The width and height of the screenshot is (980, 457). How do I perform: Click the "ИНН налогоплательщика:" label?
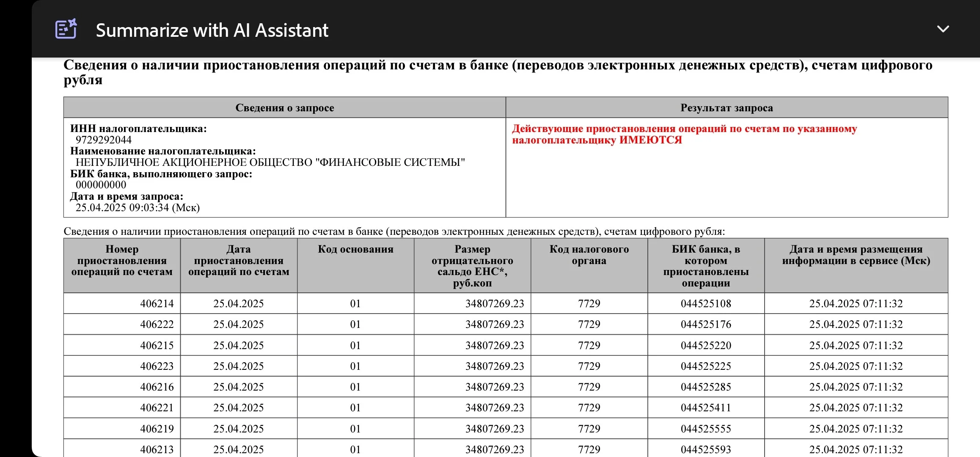coord(138,129)
